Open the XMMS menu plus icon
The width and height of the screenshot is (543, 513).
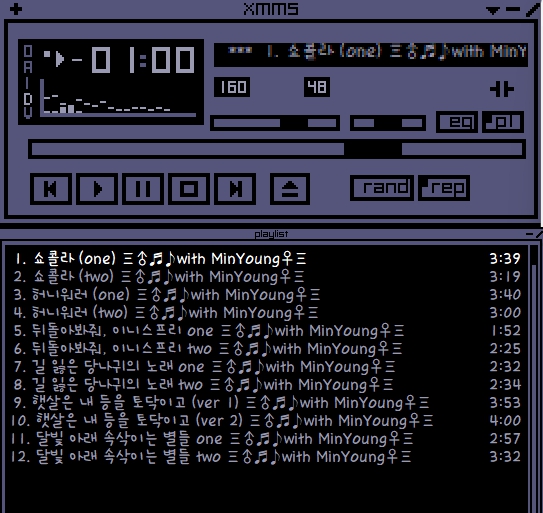[16, 9]
